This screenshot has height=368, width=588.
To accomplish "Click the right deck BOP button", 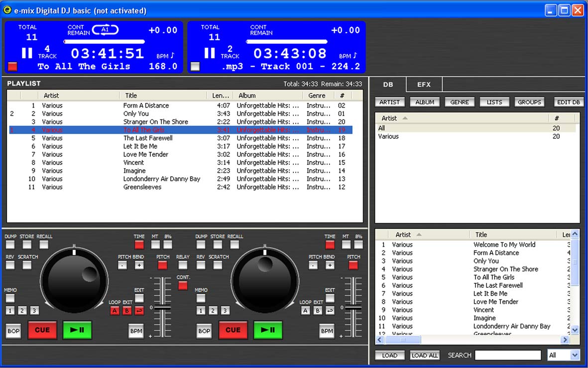I will tap(204, 331).
